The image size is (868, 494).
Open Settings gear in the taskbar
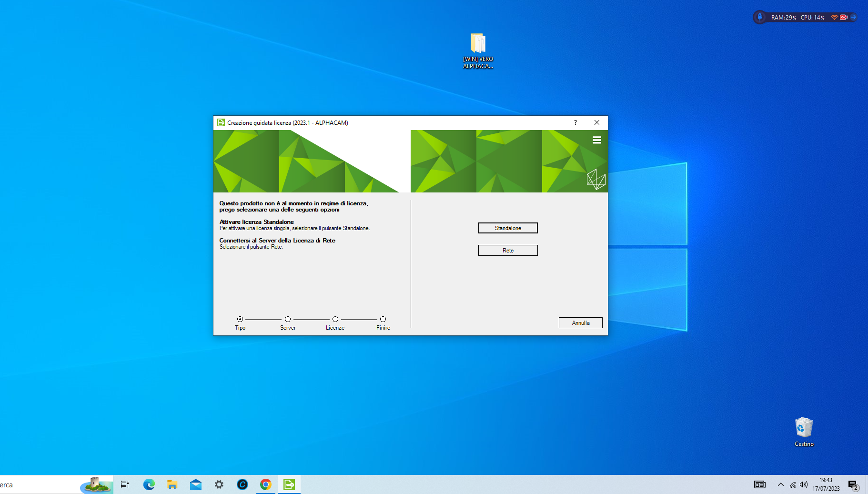coord(219,484)
